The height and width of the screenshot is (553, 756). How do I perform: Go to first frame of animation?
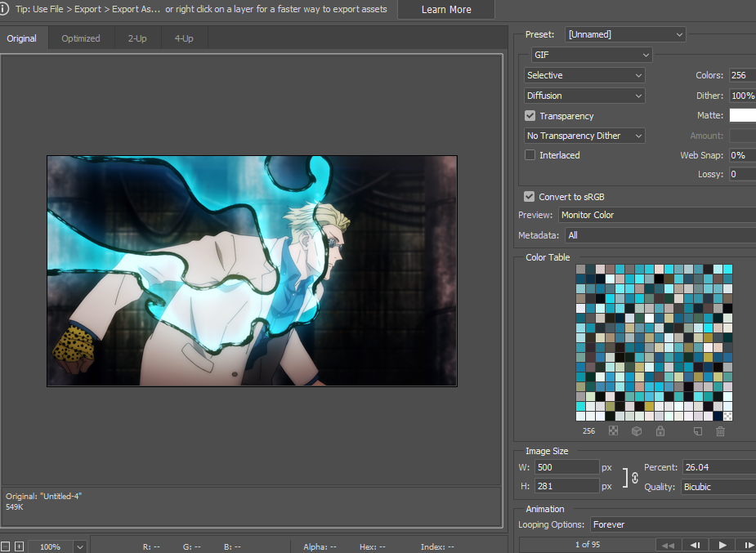[668, 545]
